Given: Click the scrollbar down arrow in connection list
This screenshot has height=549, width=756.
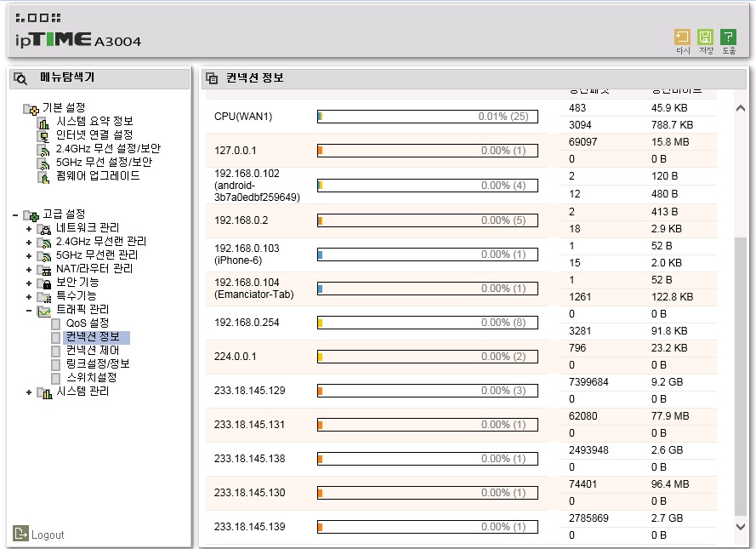Looking at the screenshot, I should pos(741,527).
